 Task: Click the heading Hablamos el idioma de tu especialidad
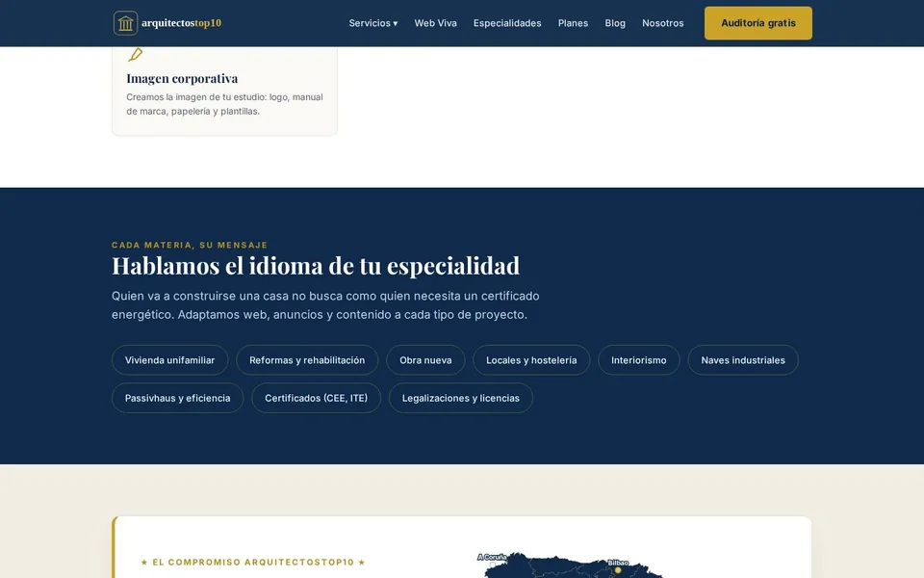316,266
